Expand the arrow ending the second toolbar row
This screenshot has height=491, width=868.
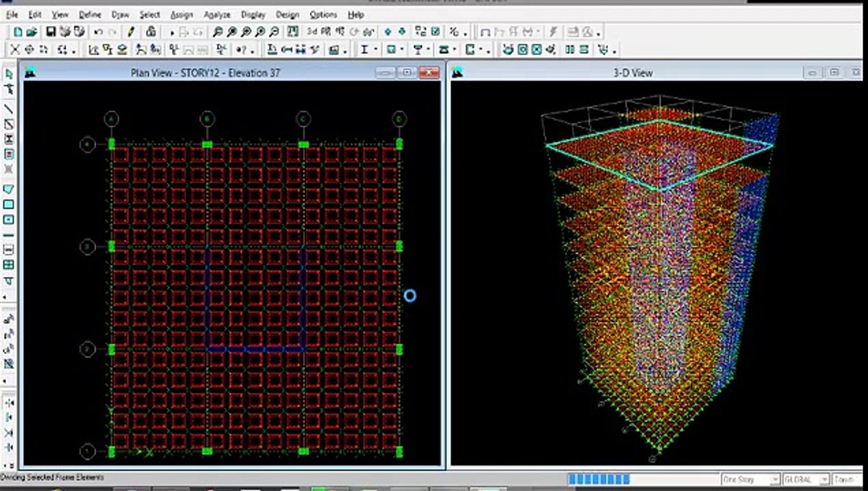click(x=614, y=50)
